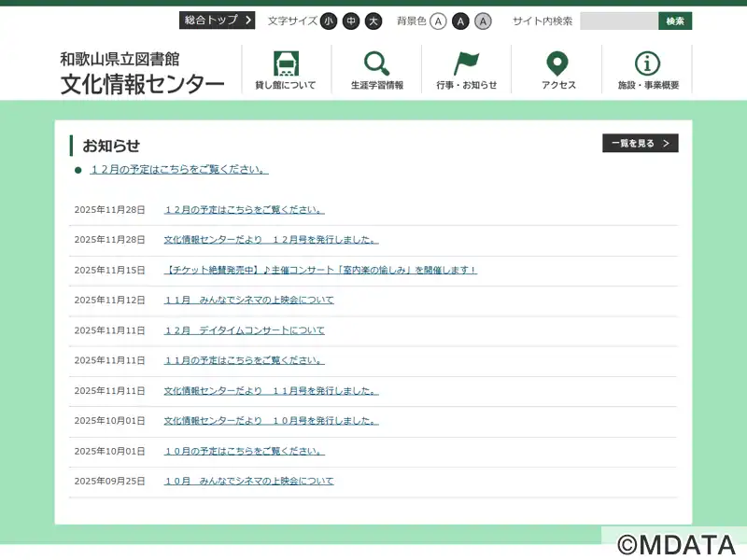Choose the black background color option
The width and height of the screenshot is (747, 560).
click(x=460, y=21)
